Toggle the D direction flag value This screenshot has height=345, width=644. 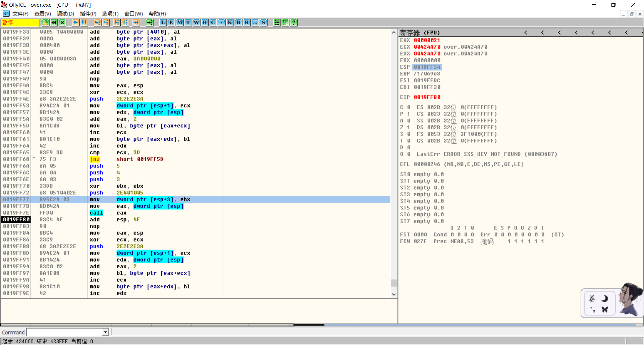[x=409, y=147]
